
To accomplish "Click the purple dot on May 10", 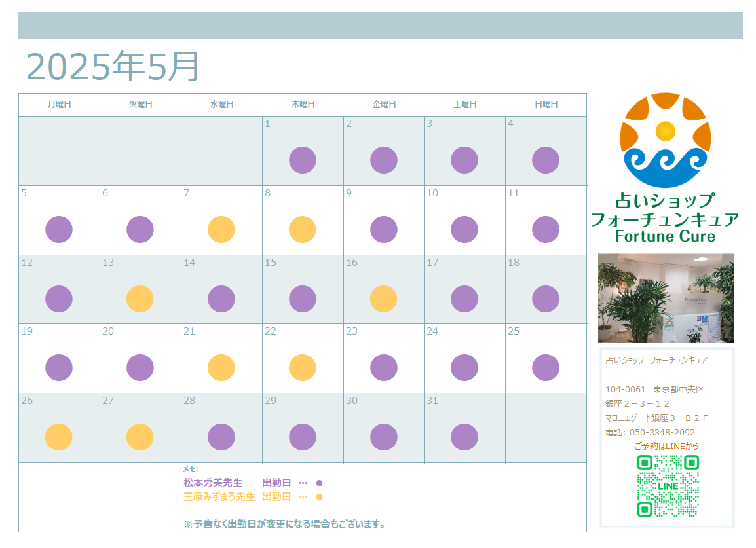I will (x=464, y=229).
